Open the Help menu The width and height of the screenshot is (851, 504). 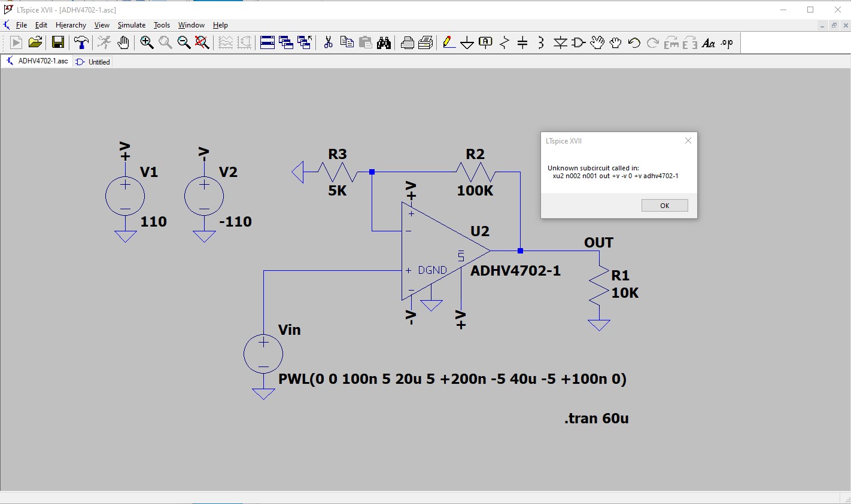pyautogui.click(x=220, y=25)
